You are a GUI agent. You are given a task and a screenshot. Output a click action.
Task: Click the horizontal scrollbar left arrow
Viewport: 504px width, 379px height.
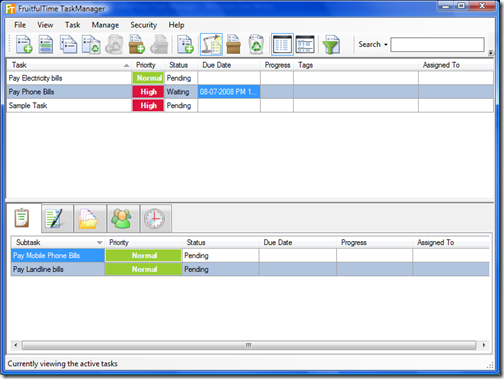tap(16, 345)
